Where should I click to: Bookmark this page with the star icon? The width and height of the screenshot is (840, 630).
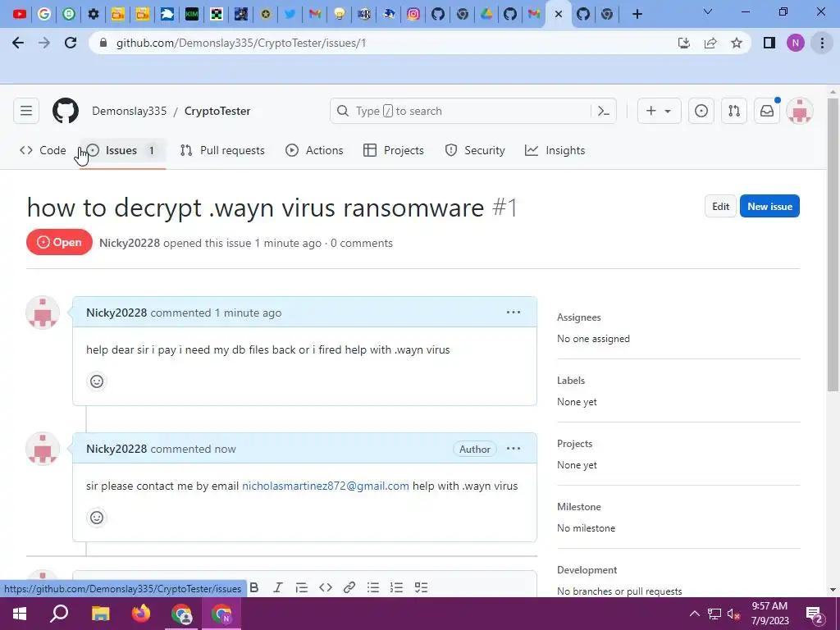(737, 43)
